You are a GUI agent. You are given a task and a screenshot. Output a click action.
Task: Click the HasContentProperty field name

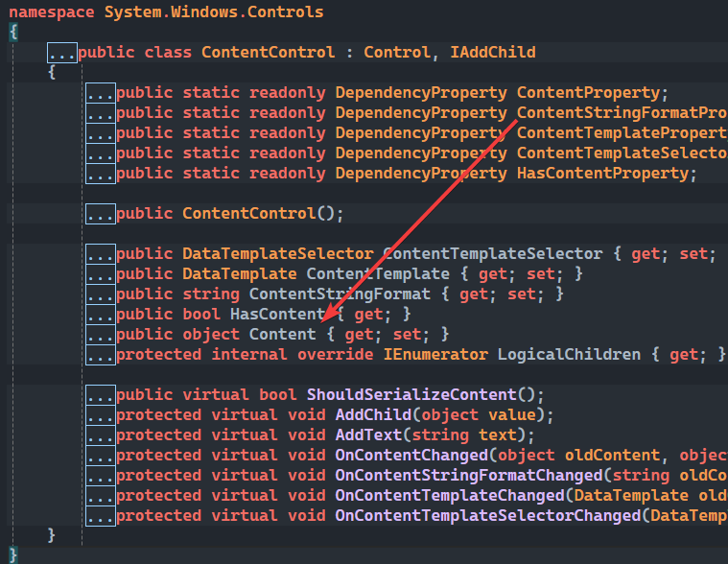point(602,174)
